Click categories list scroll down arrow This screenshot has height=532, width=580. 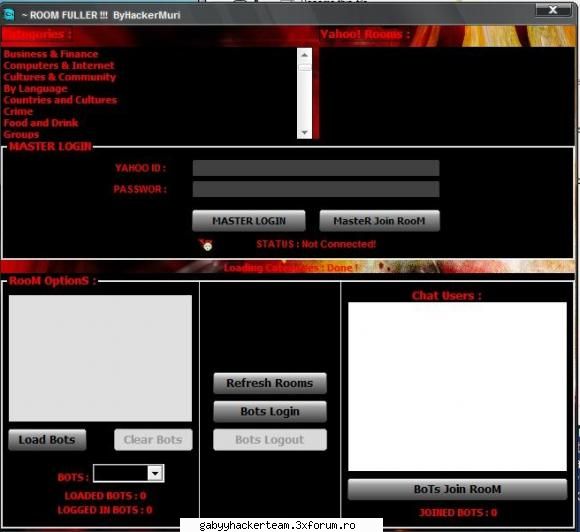(x=304, y=132)
